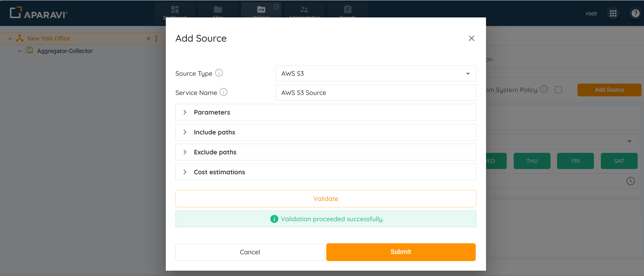
Task: Open the Source Type dropdown
Action: (x=376, y=74)
